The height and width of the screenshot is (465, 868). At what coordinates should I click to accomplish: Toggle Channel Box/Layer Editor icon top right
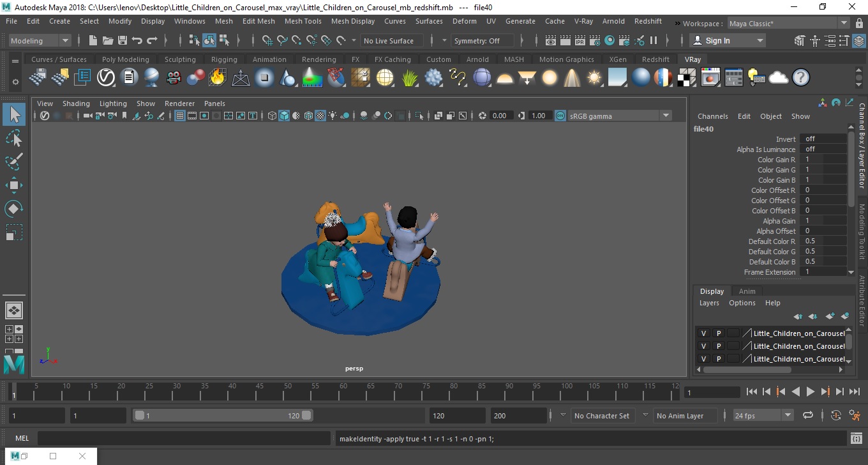(858, 40)
